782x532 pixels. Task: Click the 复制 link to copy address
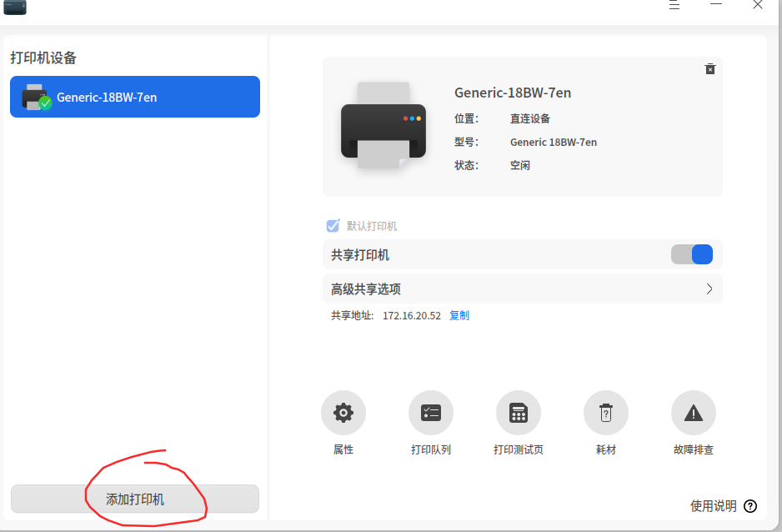point(459,315)
